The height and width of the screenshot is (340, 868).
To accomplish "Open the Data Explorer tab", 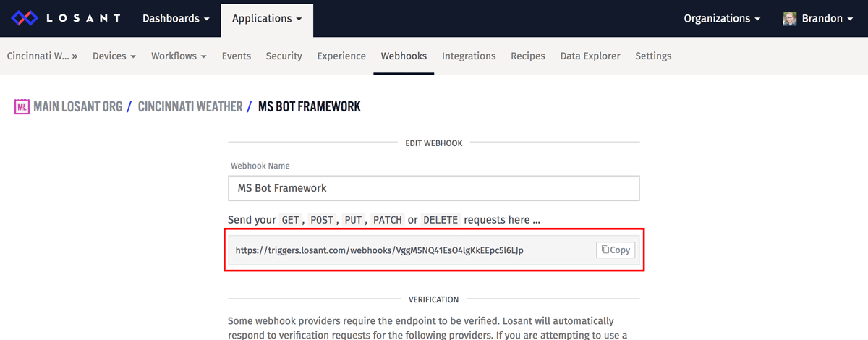I will (x=590, y=56).
